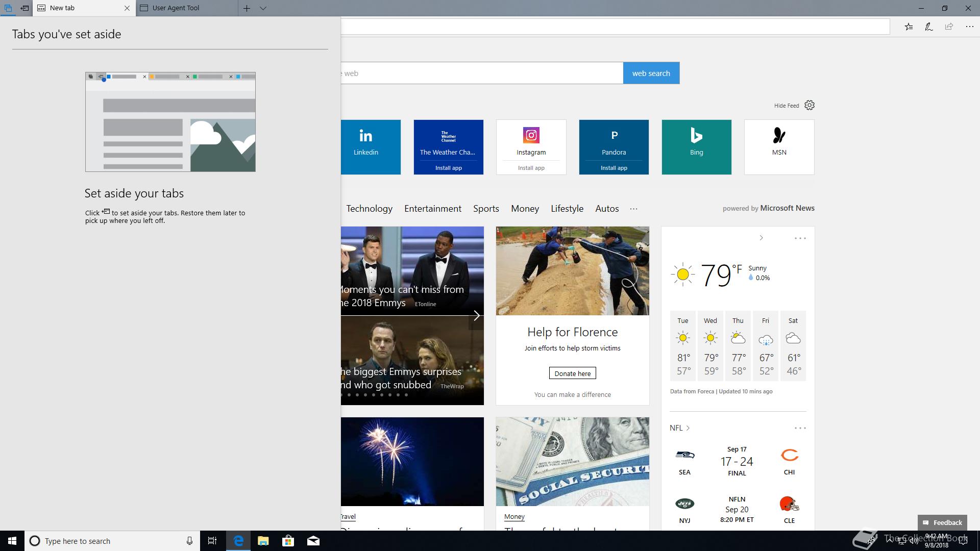Click the Edge icon on taskbar

[238, 541]
